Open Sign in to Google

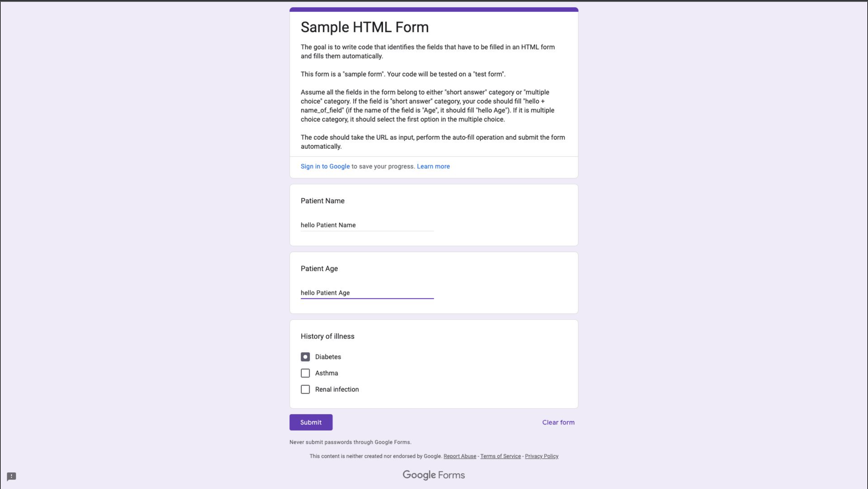coord(325,166)
